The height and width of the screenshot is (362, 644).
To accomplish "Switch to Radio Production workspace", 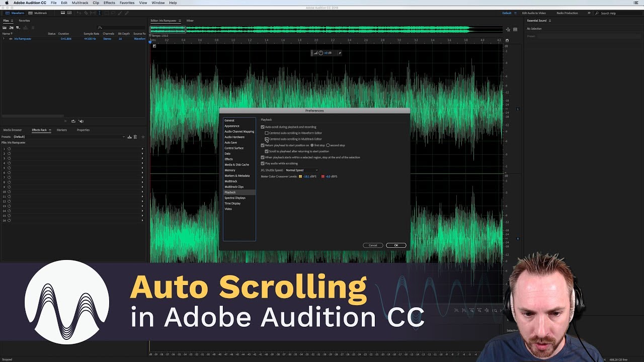I will tap(567, 13).
